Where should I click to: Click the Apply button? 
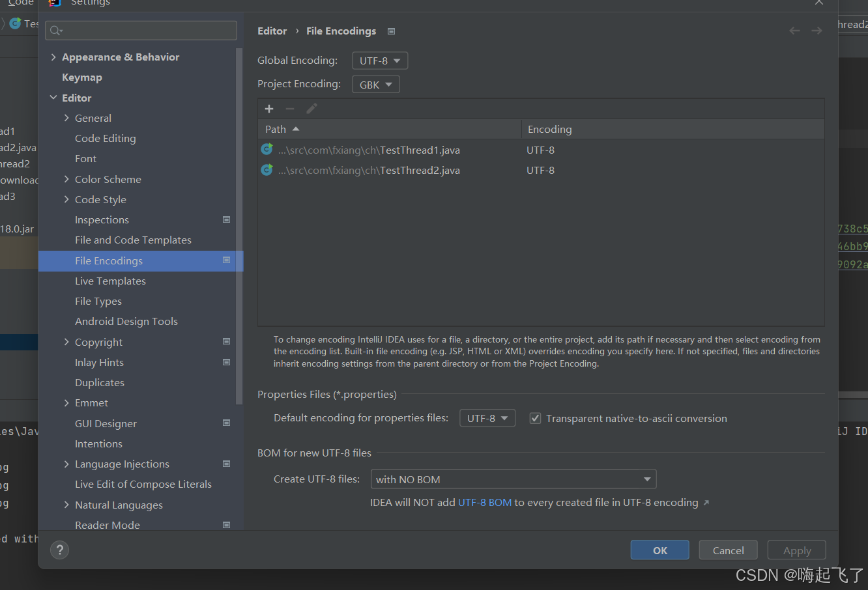click(796, 550)
